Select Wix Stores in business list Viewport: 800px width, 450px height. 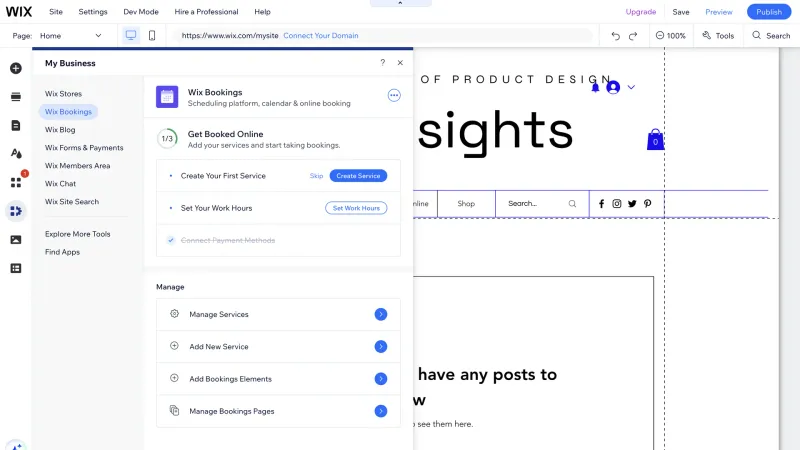(x=63, y=94)
